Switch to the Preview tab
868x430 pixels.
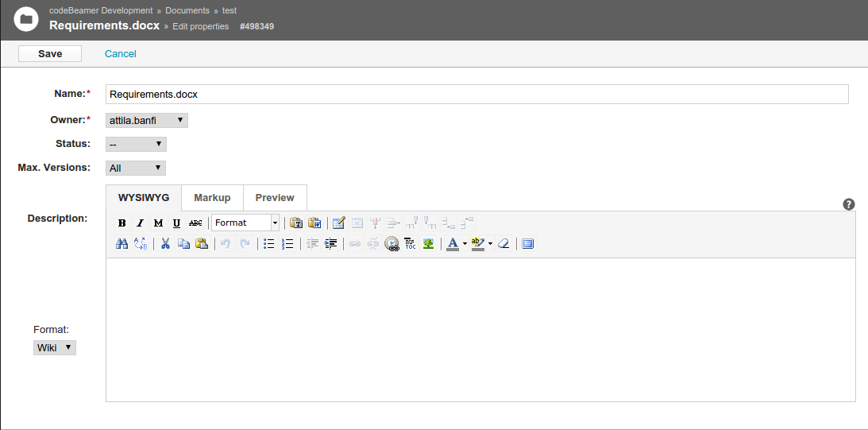[275, 198]
